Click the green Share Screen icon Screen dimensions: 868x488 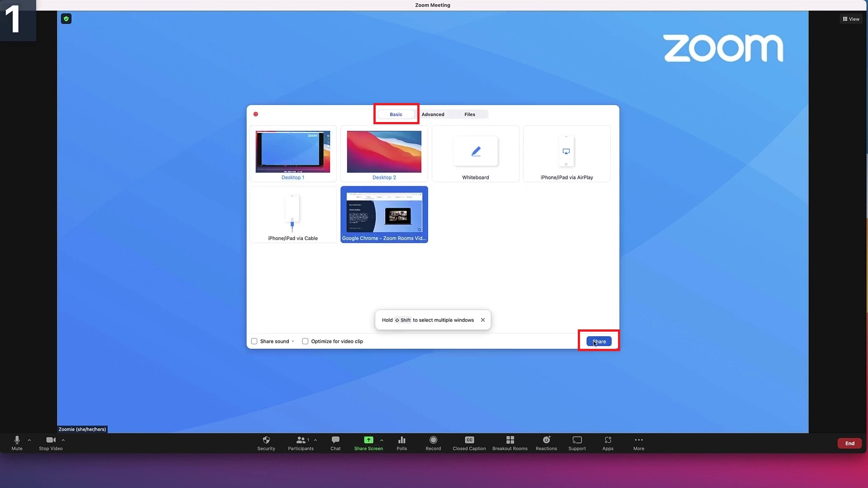[368, 440]
